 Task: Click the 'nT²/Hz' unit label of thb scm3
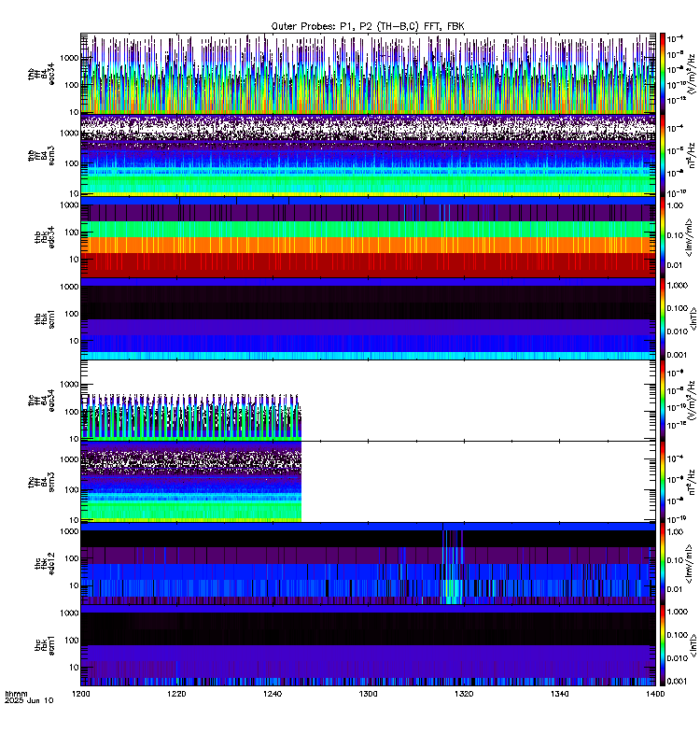691,155
